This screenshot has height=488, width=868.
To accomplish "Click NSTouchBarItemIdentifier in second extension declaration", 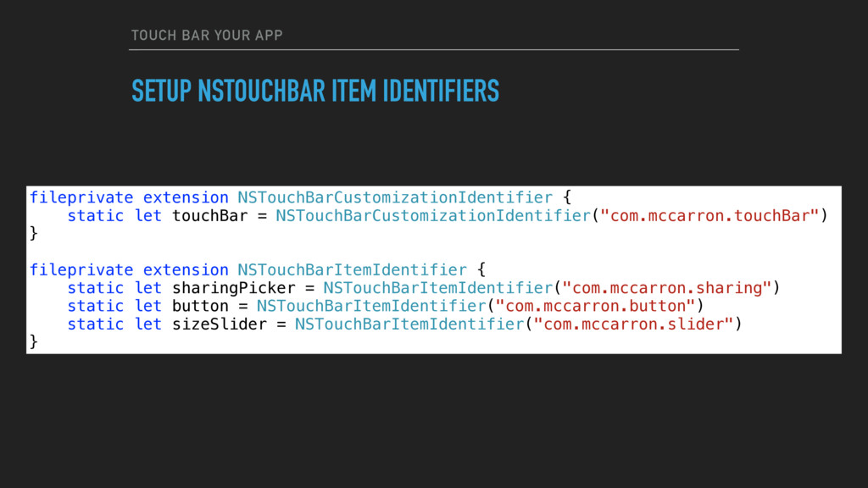I will click(x=352, y=270).
